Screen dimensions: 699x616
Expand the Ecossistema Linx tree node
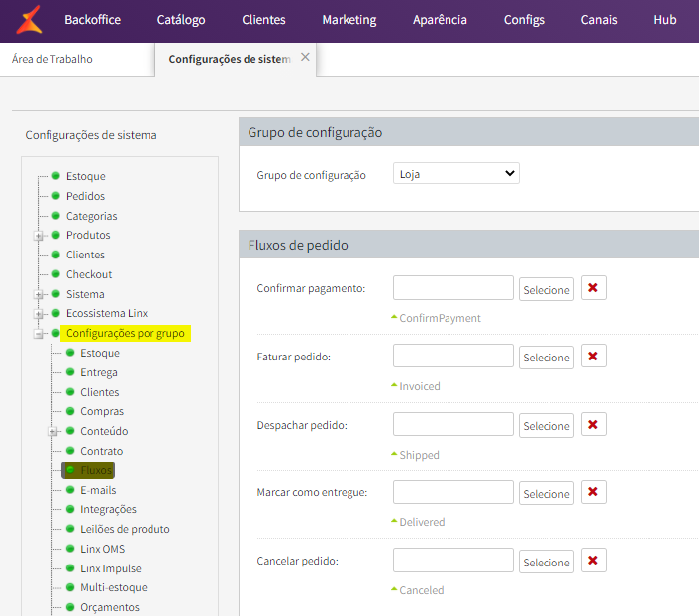(39, 314)
